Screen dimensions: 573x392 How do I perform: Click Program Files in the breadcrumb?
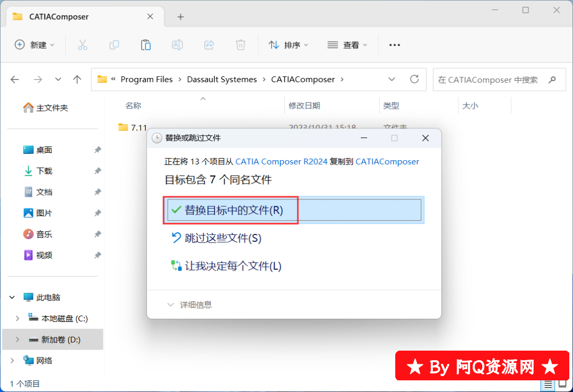[146, 79]
